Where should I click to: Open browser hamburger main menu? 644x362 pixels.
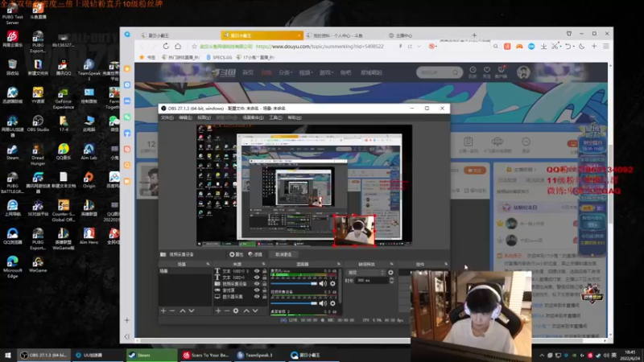tap(606, 47)
